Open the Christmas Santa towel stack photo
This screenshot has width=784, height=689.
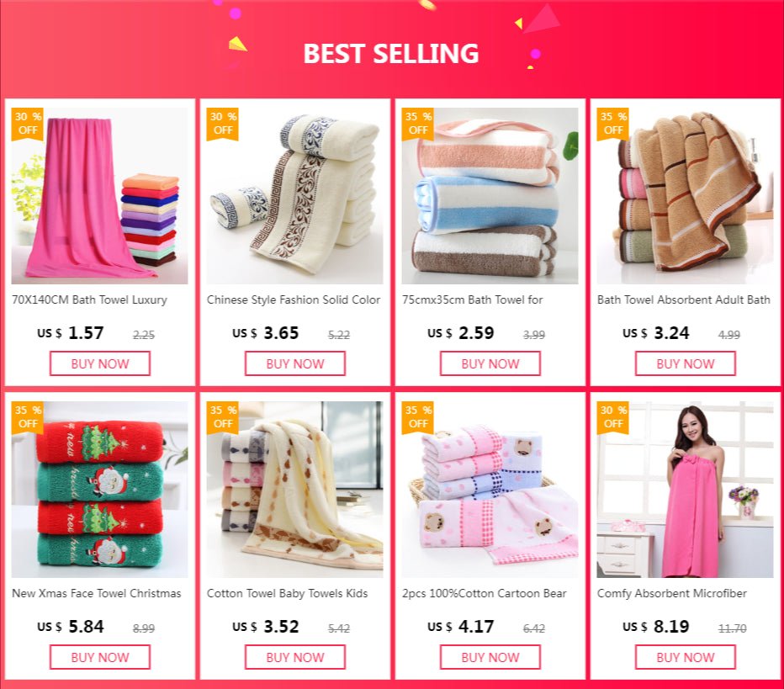[x=100, y=490]
